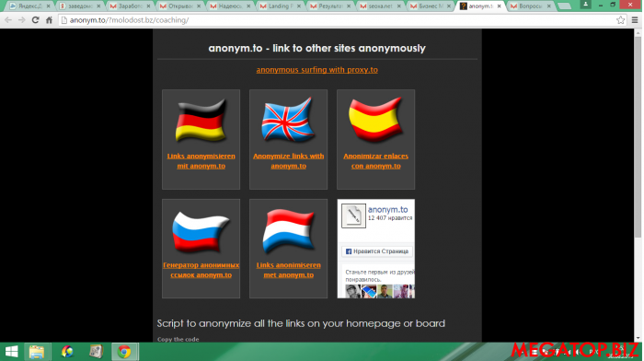The image size is (644, 361).
Task: Open Anonymize links with anonym.to link
Action: pos(288,161)
